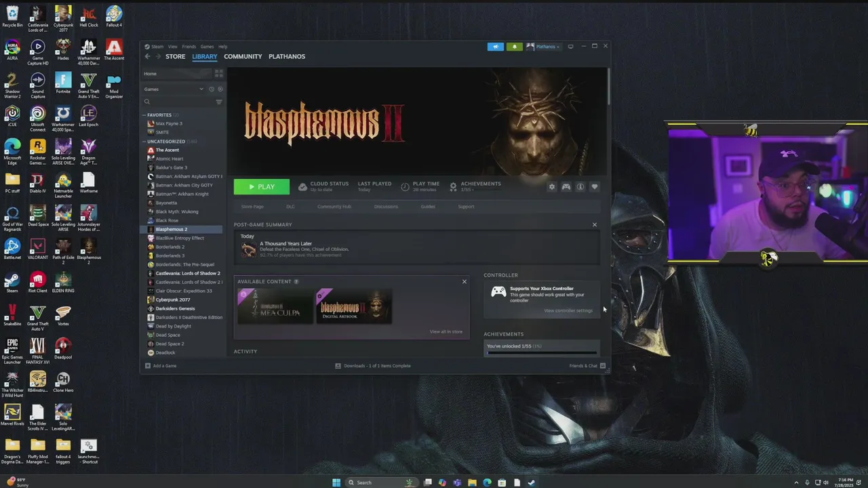Sort library by recent activity clock icon
Image resolution: width=868 pixels, height=488 pixels.
(x=212, y=89)
